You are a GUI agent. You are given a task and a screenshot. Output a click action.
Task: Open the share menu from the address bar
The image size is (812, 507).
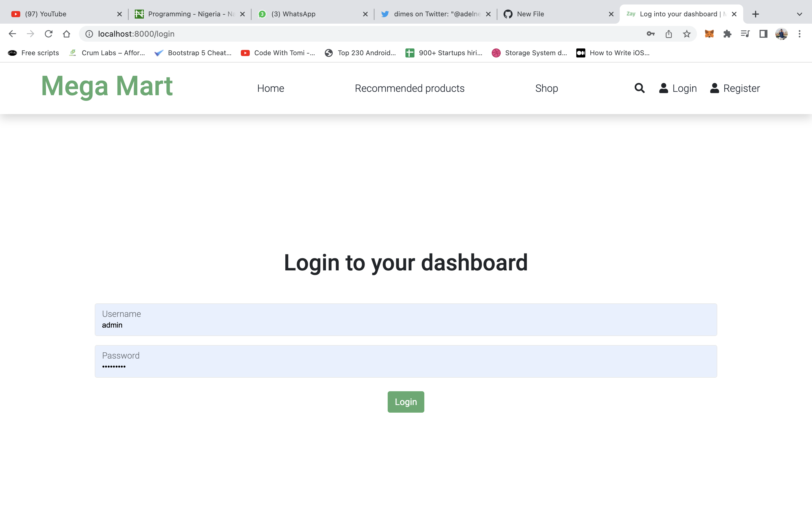click(668, 34)
